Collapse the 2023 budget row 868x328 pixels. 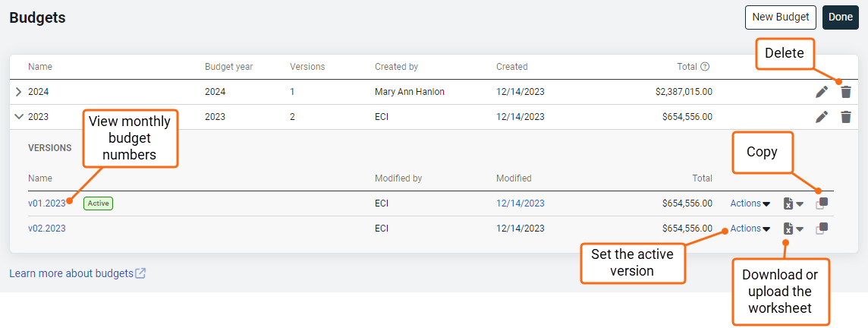(x=19, y=117)
